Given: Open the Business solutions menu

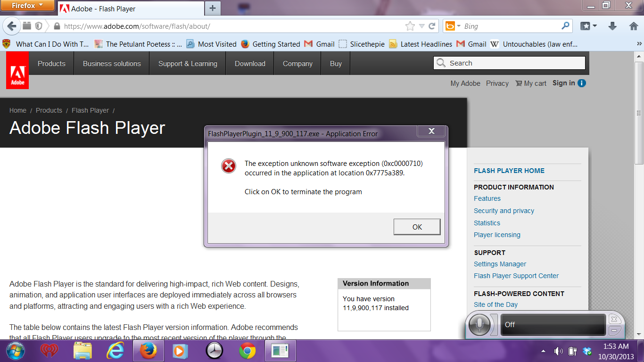Looking at the screenshot, I should [112, 64].
